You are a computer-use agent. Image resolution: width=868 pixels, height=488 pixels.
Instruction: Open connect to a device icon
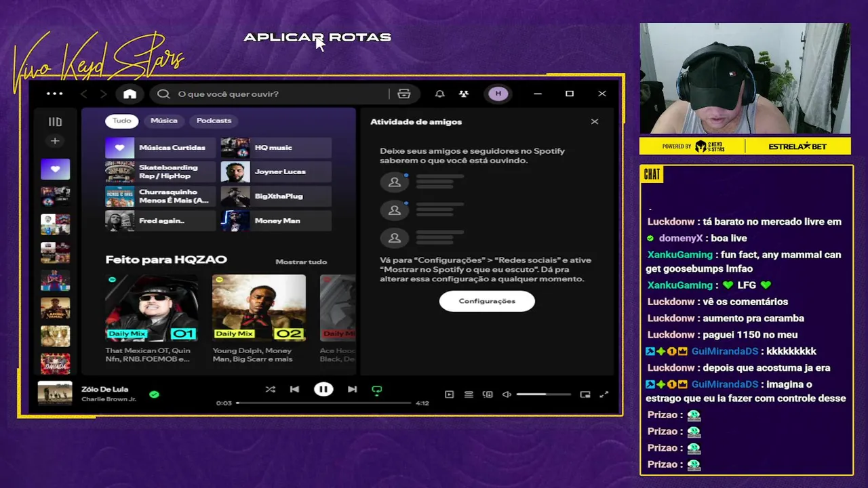click(488, 394)
